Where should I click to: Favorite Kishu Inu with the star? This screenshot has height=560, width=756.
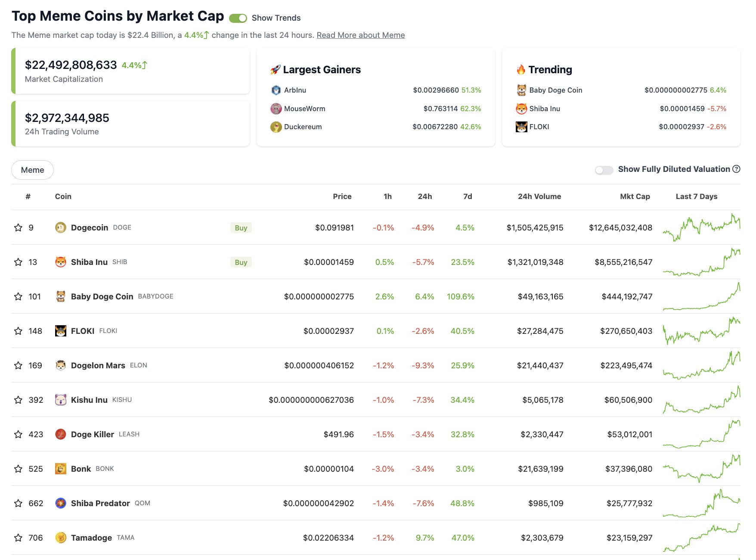(x=18, y=400)
